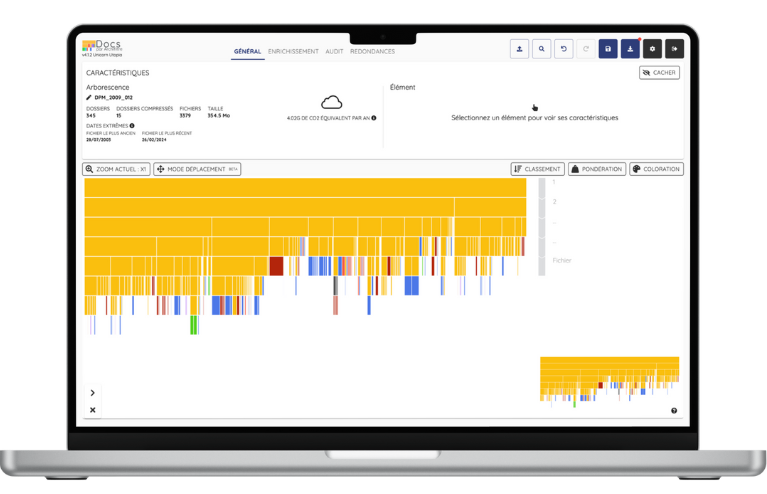Open the Coloration options
The height and width of the screenshot is (494, 767).
point(656,169)
